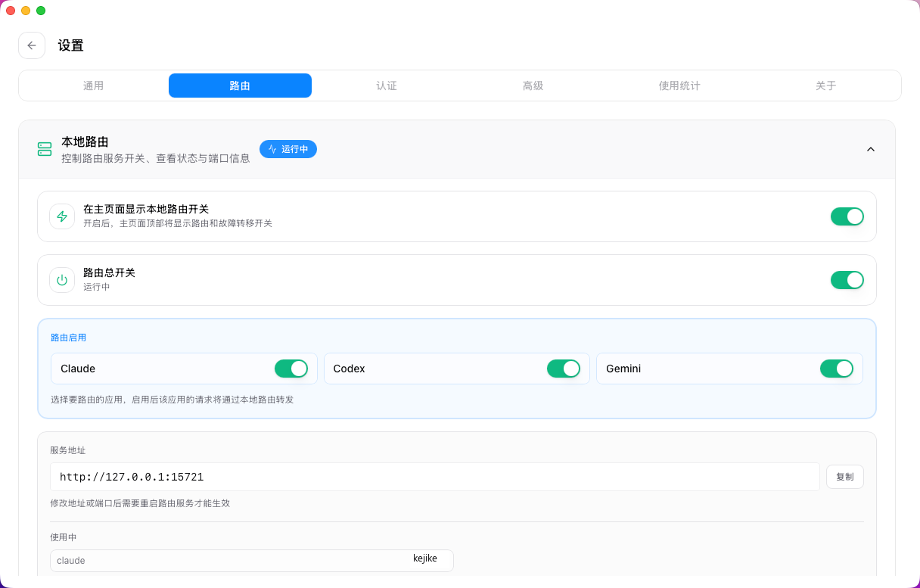
Task: Click the server icon beside 本地路由
Action: click(x=45, y=149)
